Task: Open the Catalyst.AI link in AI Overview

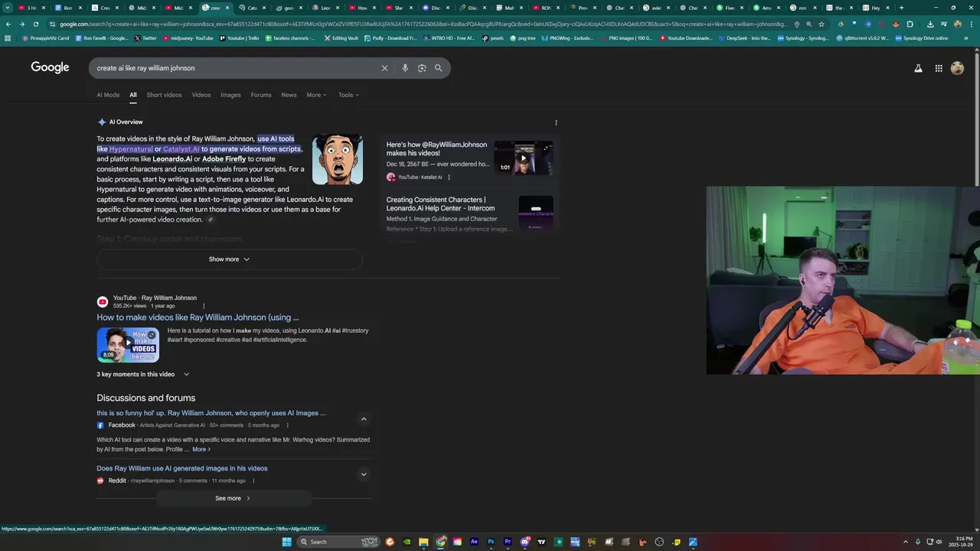Action: 181,149
